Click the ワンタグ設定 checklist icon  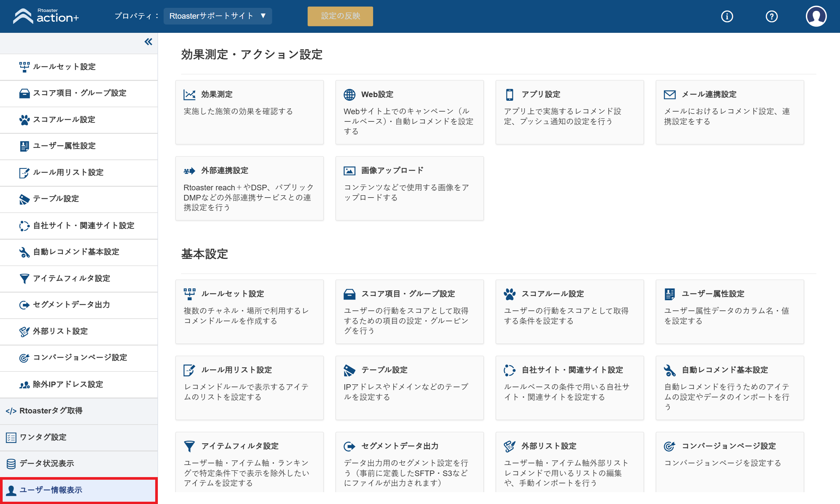[x=11, y=437]
